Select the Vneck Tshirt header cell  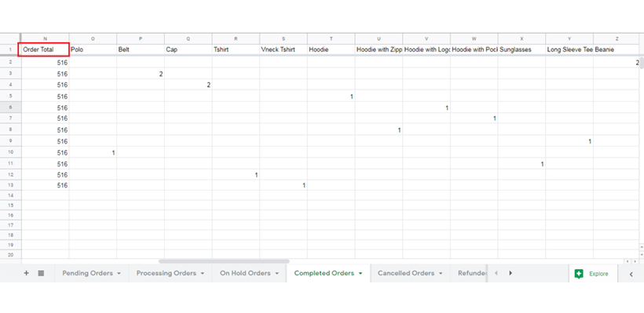pos(284,49)
